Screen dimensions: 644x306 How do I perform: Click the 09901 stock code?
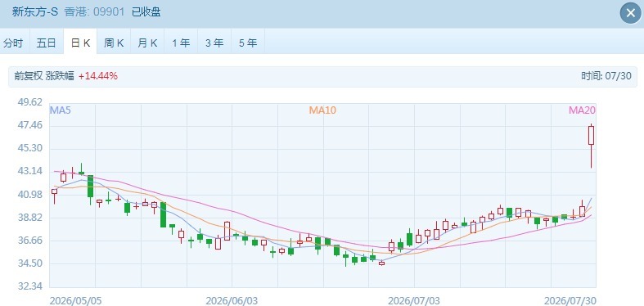tap(109, 12)
